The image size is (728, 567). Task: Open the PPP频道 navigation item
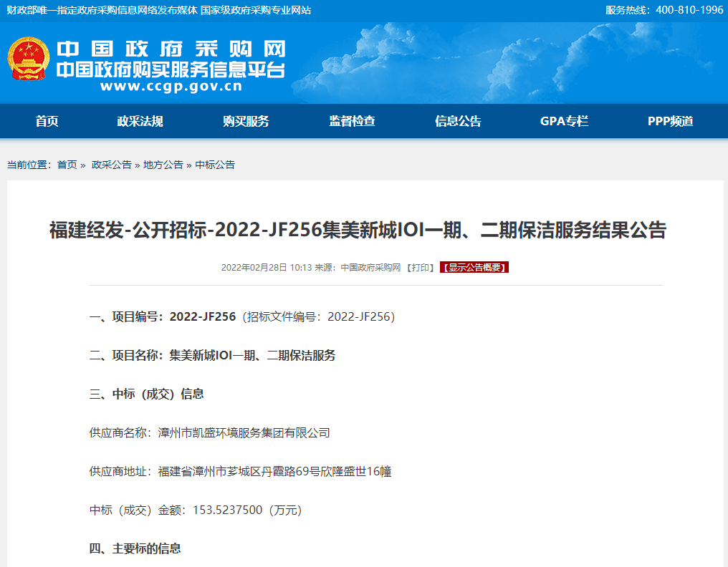671,121
